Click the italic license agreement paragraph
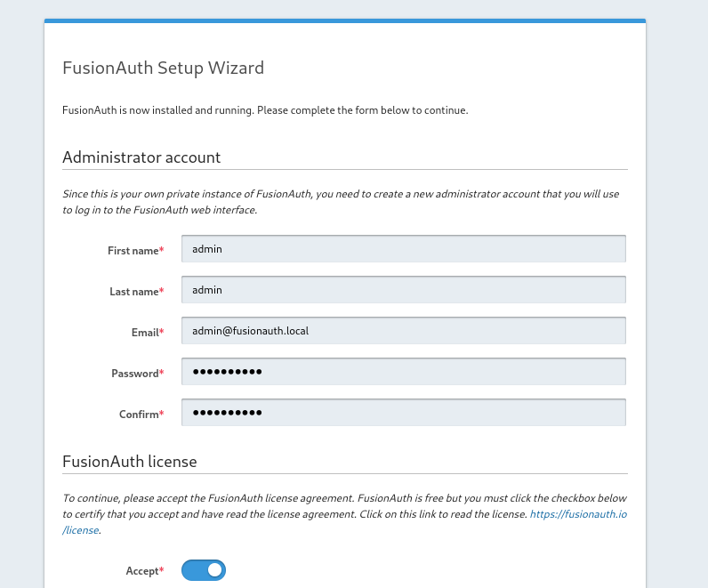This screenshot has width=708, height=588. point(344,514)
